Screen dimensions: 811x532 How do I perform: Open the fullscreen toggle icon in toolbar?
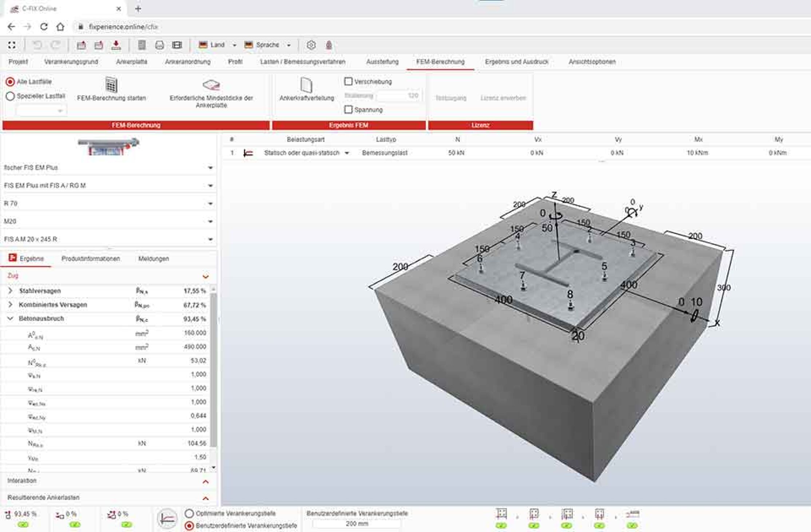click(12, 45)
